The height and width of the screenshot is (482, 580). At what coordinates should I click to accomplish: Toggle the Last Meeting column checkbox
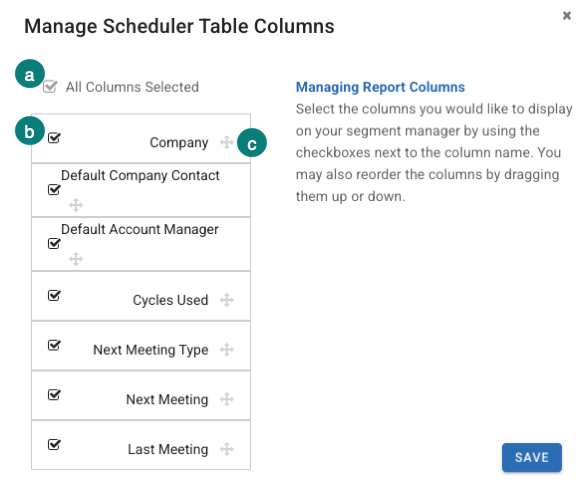pos(54,444)
